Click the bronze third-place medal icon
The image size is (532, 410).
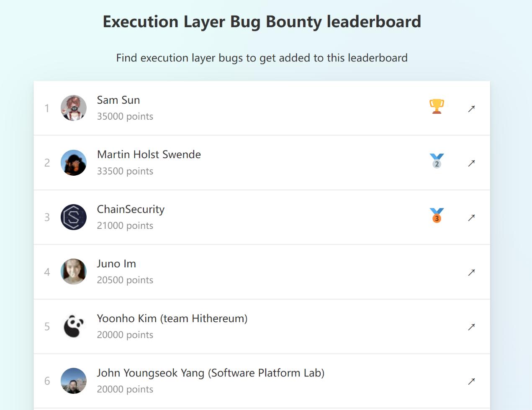[437, 215]
